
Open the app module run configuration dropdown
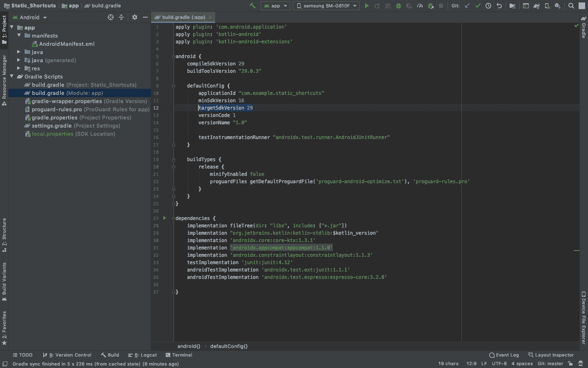275,6
